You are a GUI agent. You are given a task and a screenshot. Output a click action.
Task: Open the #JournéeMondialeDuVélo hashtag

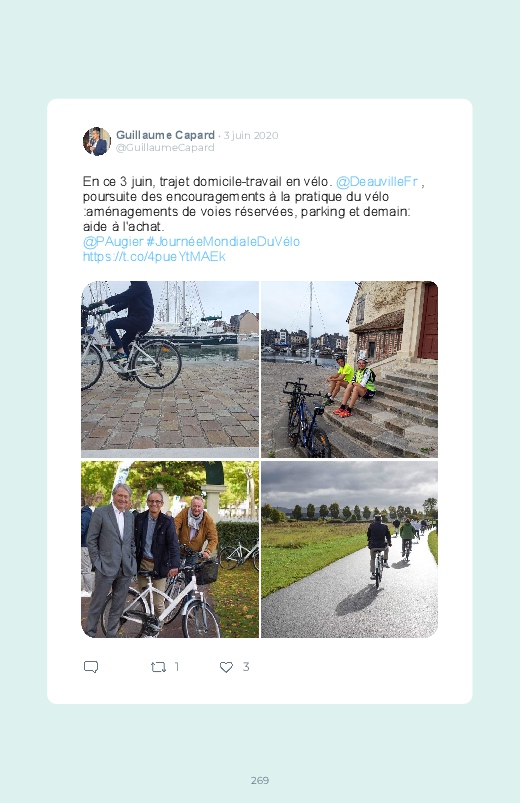point(223,242)
